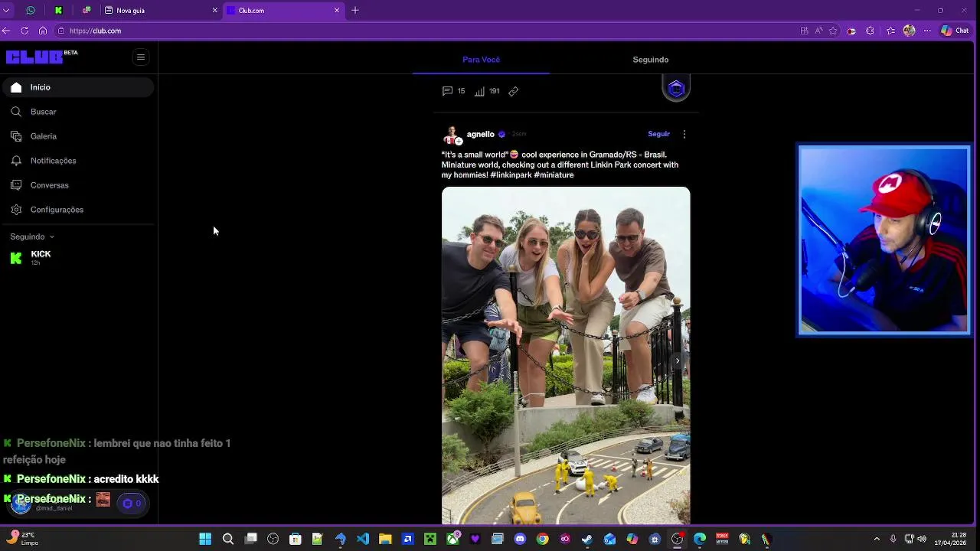Viewport: 980px width, 551px height.
Task: Open Configurações in the sidebar
Action: coord(78,210)
